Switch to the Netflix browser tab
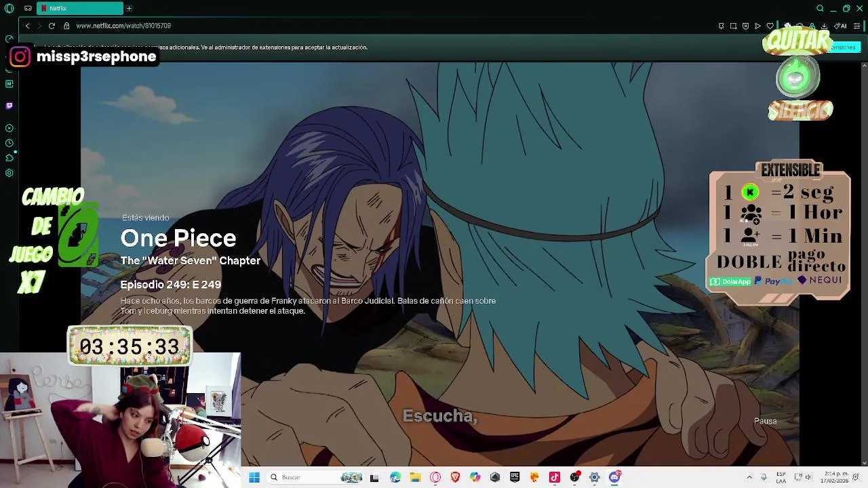Screen dimensions: 868x488 coord(80,8)
